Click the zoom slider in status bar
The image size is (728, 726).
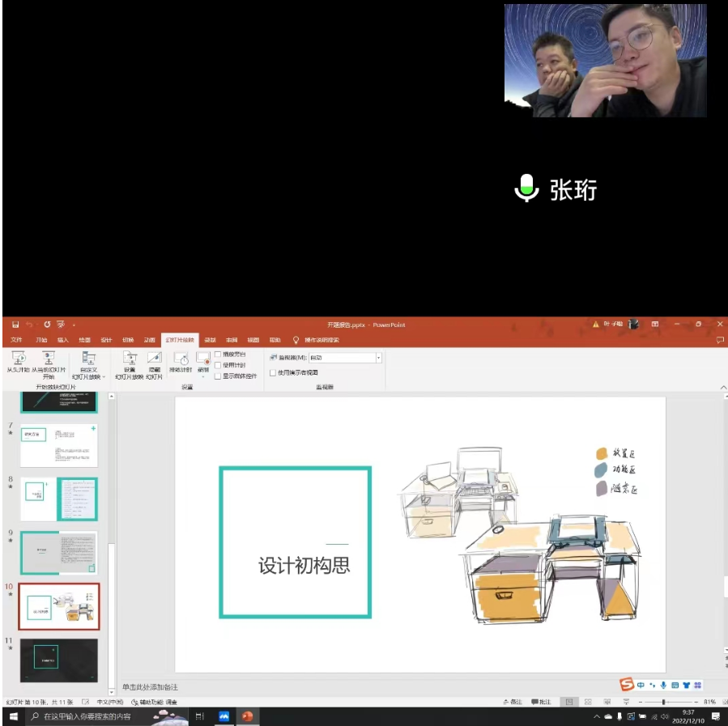(664, 702)
